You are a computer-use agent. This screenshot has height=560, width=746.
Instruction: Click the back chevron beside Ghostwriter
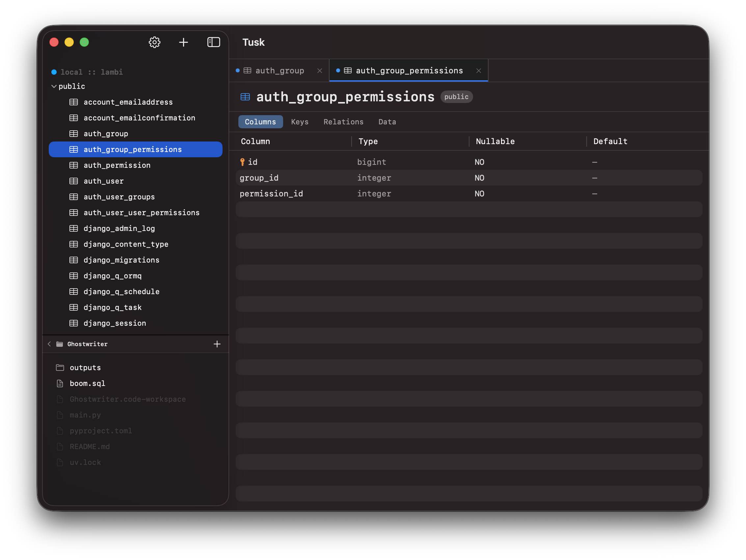[x=49, y=344]
